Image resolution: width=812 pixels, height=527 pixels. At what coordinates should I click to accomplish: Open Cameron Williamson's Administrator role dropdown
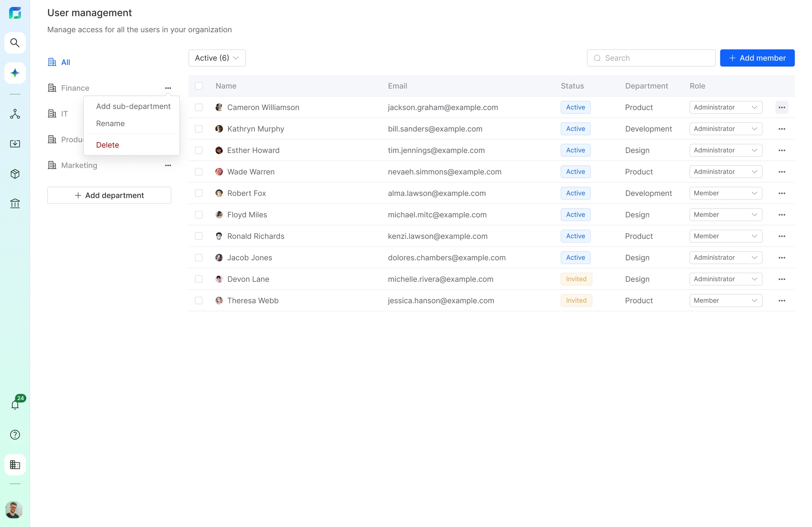725,107
